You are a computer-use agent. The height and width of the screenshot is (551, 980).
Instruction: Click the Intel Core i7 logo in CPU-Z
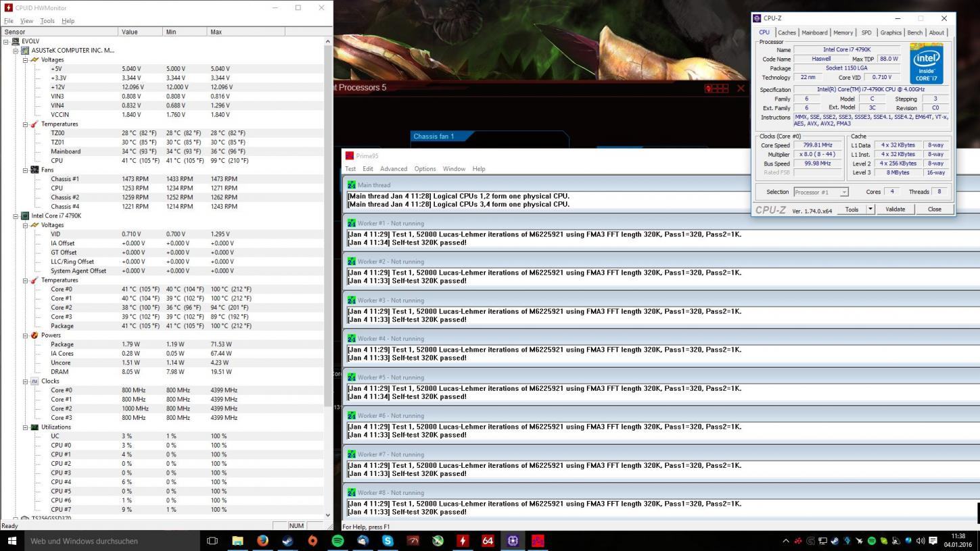click(926, 64)
